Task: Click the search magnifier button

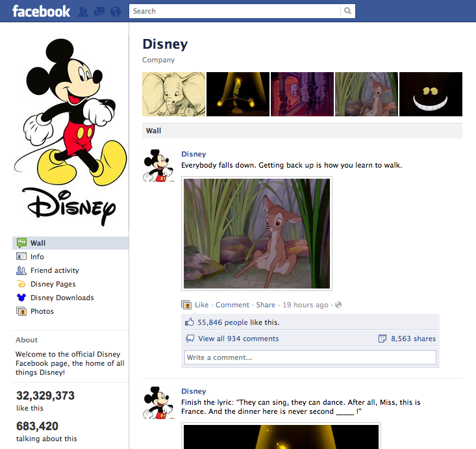Action: click(x=347, y=11)
